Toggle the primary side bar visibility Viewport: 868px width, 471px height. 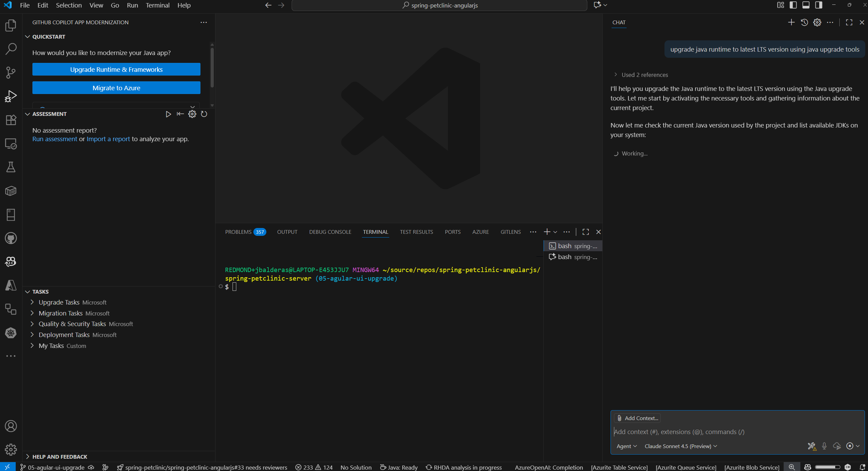793,5
